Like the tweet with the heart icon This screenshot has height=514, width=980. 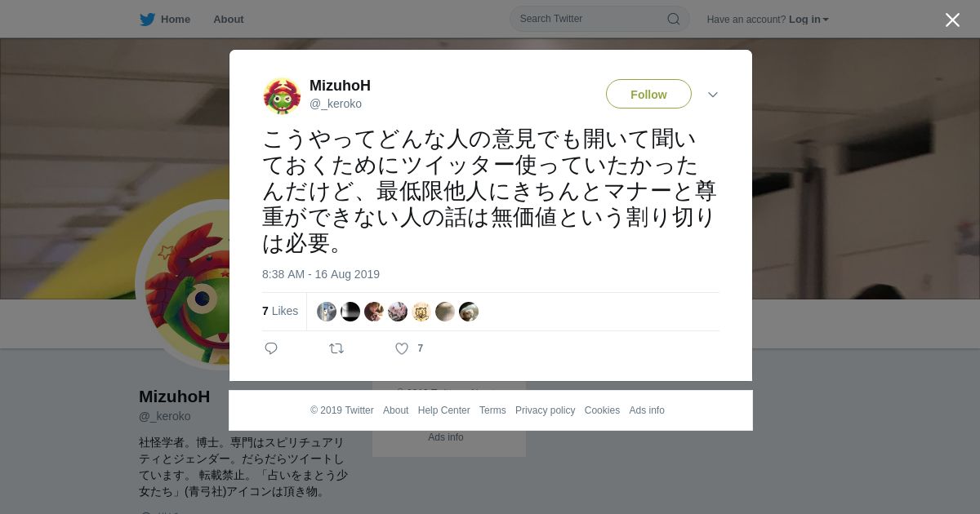[x=402, y=348]
